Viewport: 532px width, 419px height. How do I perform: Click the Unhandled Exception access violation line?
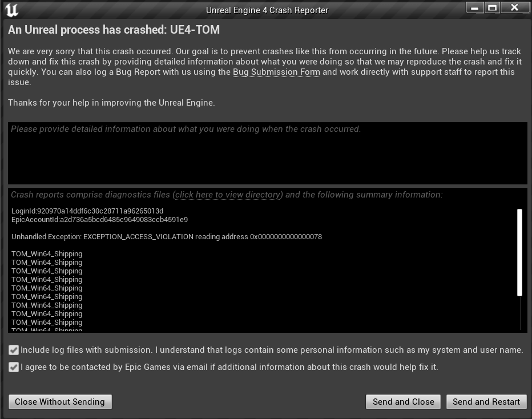point(167,237)
